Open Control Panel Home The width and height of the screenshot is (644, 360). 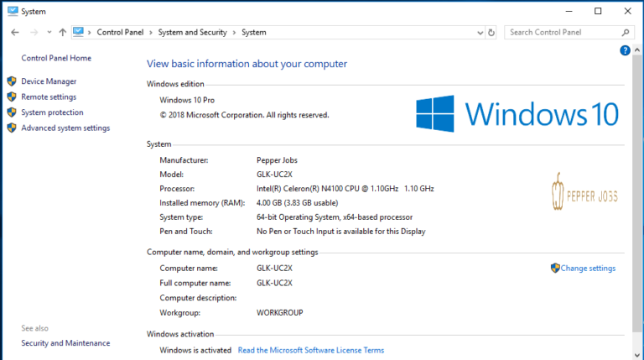[56, 59]
